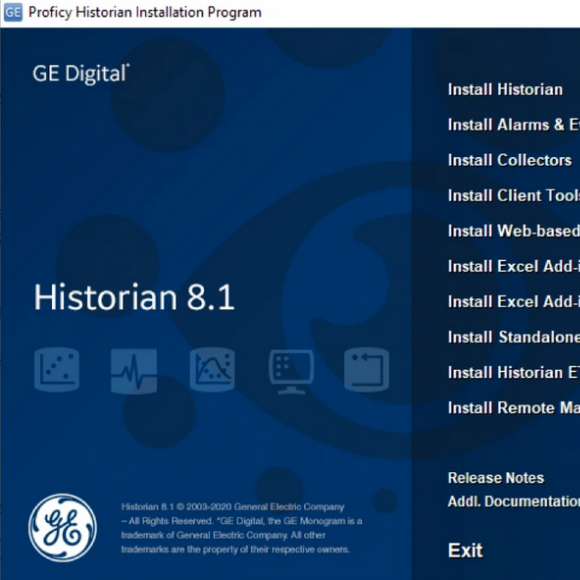
Task: Choose the Install Standalone option
Action: [514, 337]
